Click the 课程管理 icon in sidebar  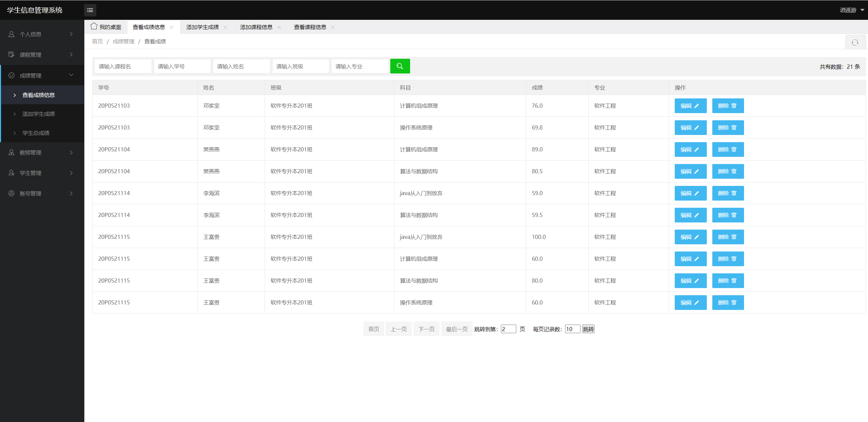[12, 55]
